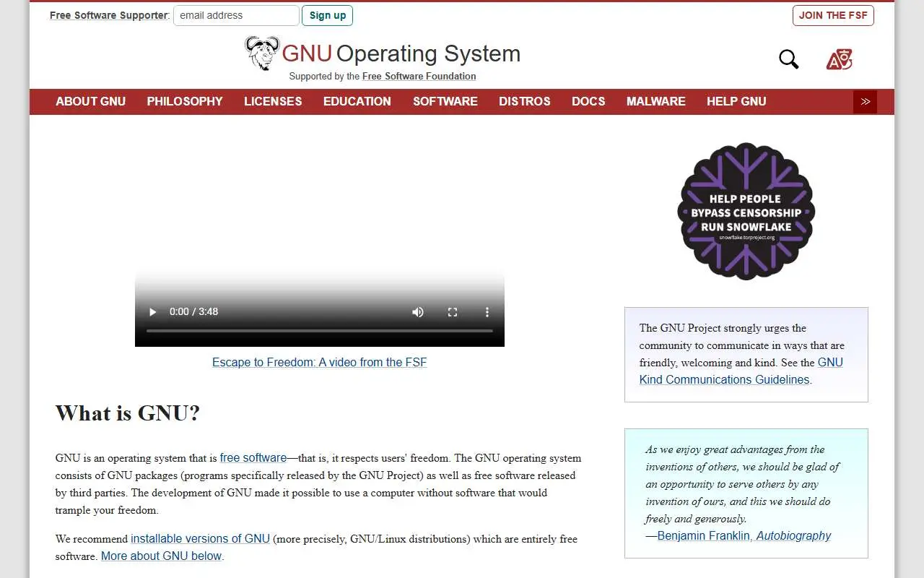This screenshot has height=578, width=924.
Task: Click the GNU head logo
Action: tap(261, 53)
